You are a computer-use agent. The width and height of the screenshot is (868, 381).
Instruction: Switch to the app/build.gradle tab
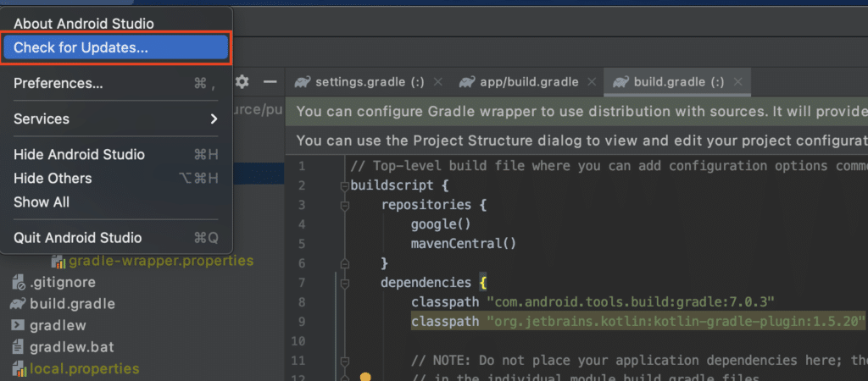(529, 82)
